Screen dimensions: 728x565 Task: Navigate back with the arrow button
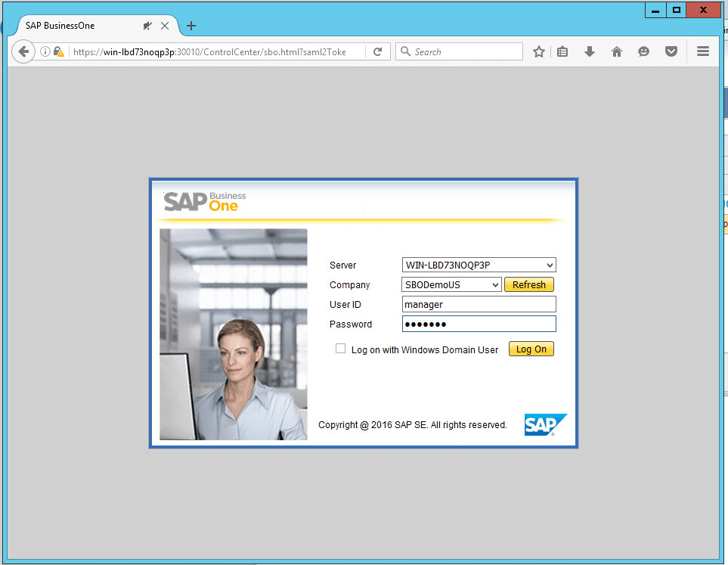(x=23, y=51)
